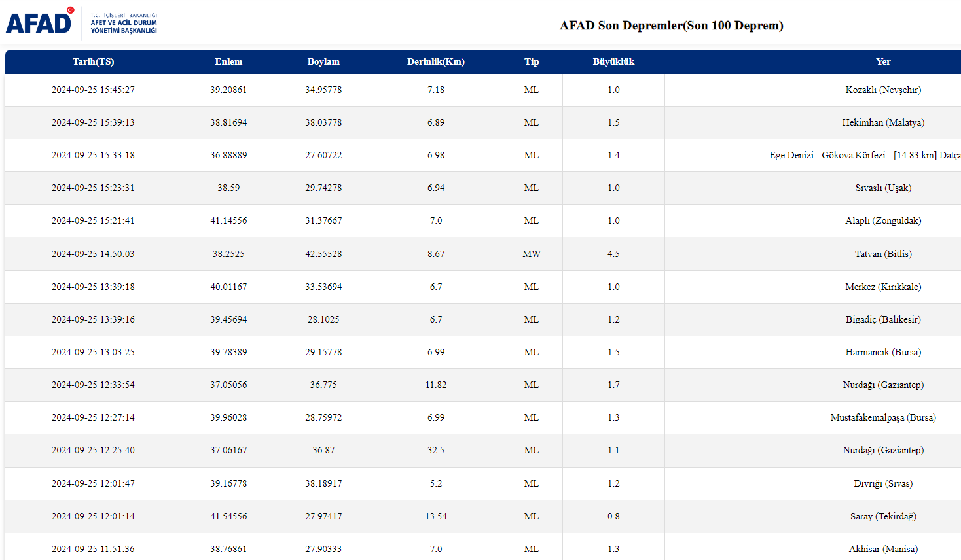Click magnitude value 1.4
Screen dimensions: 961x560
613,155
